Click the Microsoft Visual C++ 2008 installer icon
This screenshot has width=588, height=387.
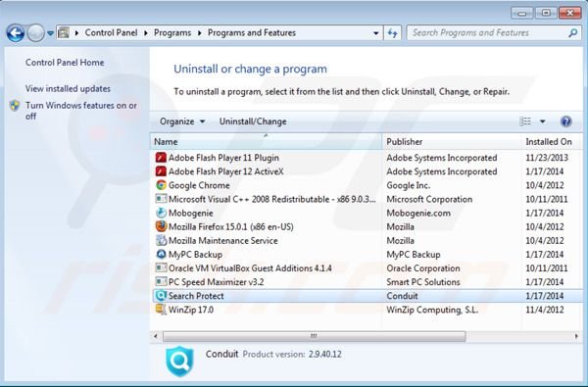pyautogui.click(x=161, y=199)
